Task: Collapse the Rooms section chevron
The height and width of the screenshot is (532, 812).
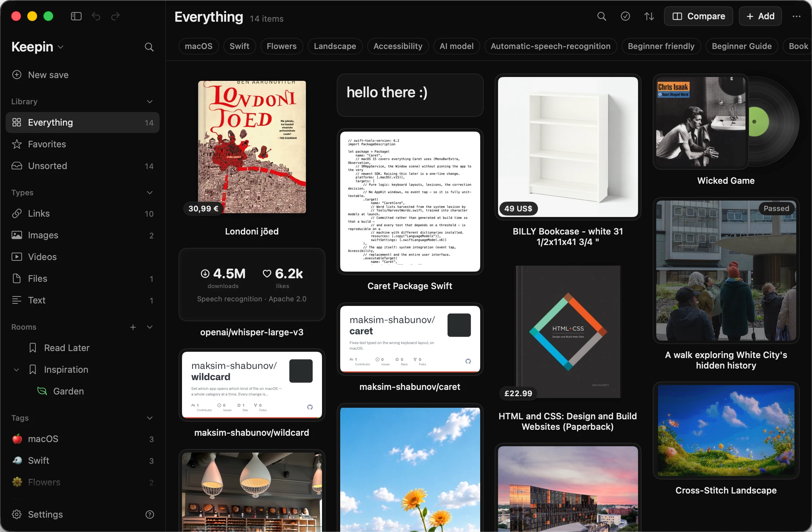Action: coord(150,327)
